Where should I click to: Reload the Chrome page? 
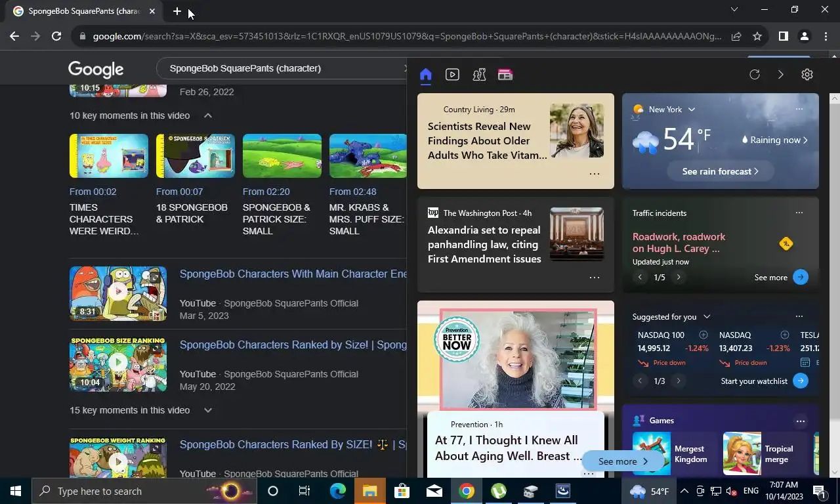pyautogui.click(x=56, y=37)
